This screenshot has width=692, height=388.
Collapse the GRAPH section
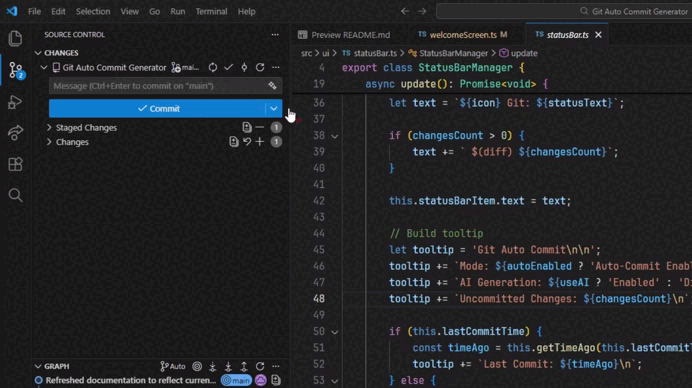pos(38,366)
